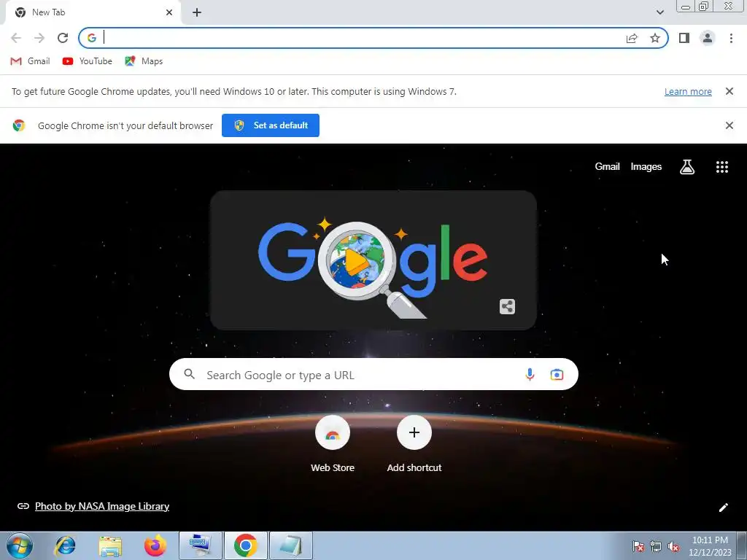Open the Web Store shortcut
This screenshot has width=747, height=560.
333,444
